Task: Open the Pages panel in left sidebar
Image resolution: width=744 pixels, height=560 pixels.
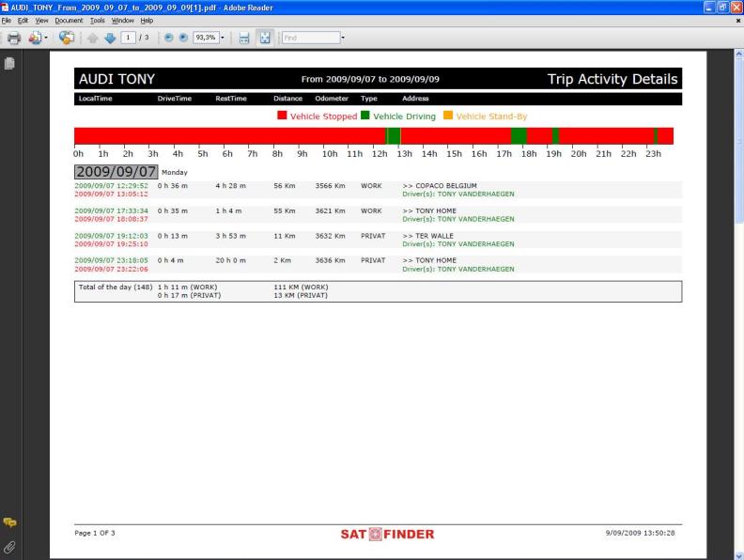Action: point(10,63)
